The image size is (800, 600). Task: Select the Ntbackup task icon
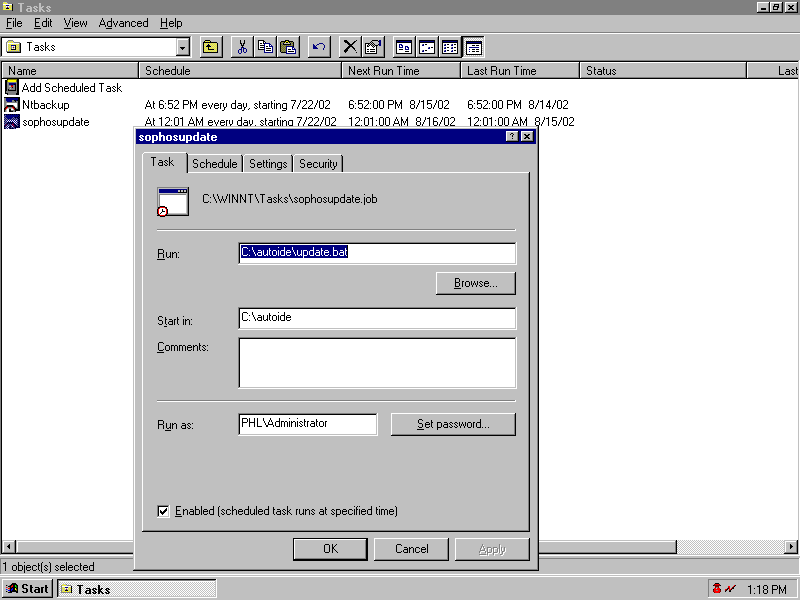click(11, 105)
